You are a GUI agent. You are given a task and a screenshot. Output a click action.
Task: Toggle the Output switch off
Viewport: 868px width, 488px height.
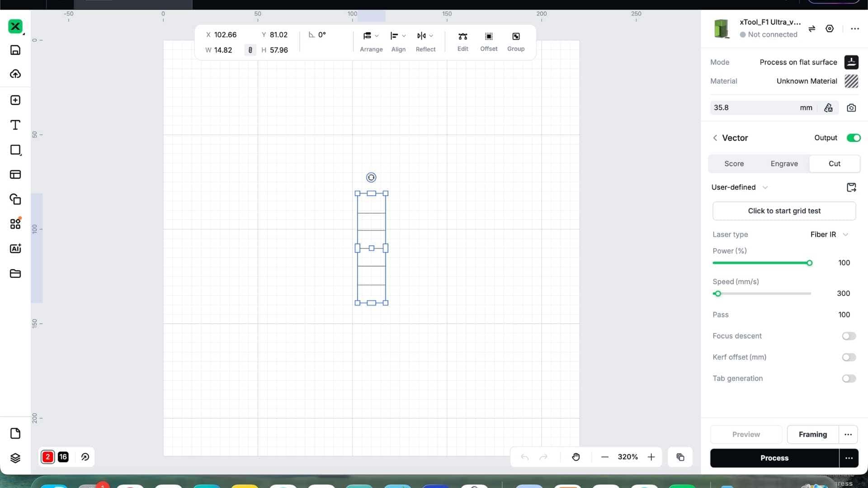(854, 138)
